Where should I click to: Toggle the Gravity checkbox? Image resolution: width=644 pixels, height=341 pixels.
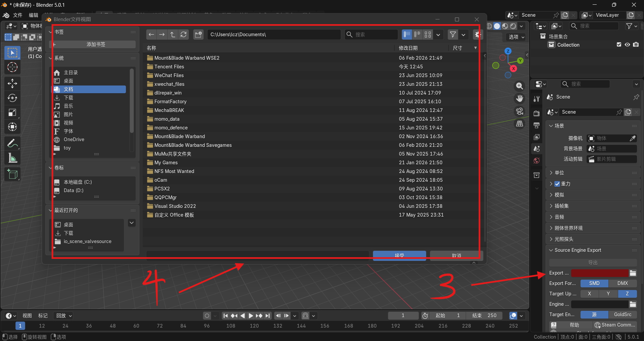557,184
